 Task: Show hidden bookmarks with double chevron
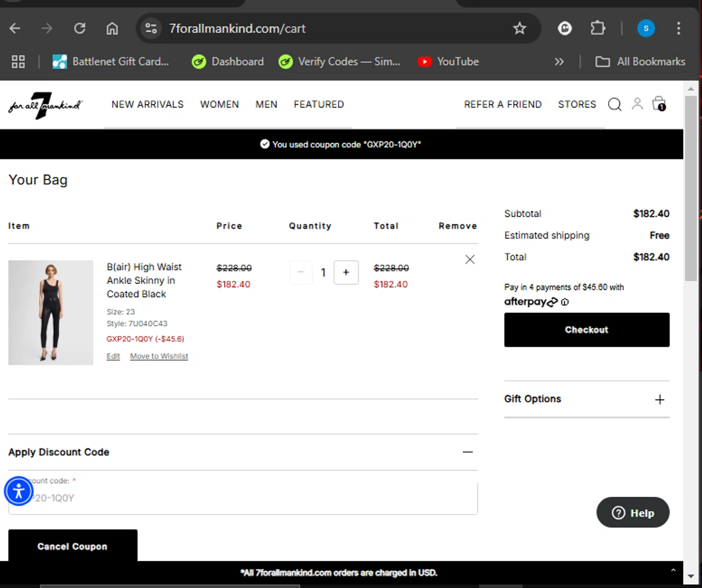(x=559, y=62)
